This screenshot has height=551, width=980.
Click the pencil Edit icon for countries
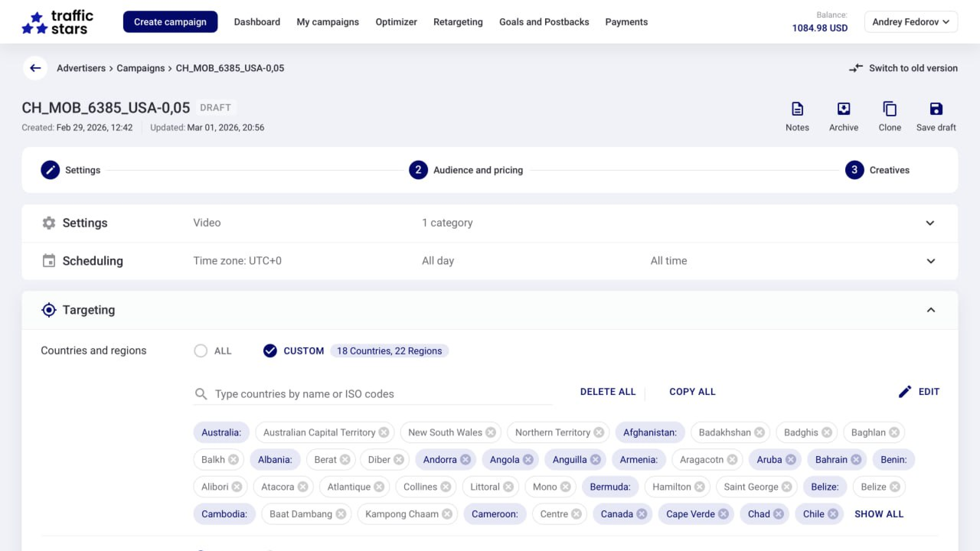click(905, 391)
